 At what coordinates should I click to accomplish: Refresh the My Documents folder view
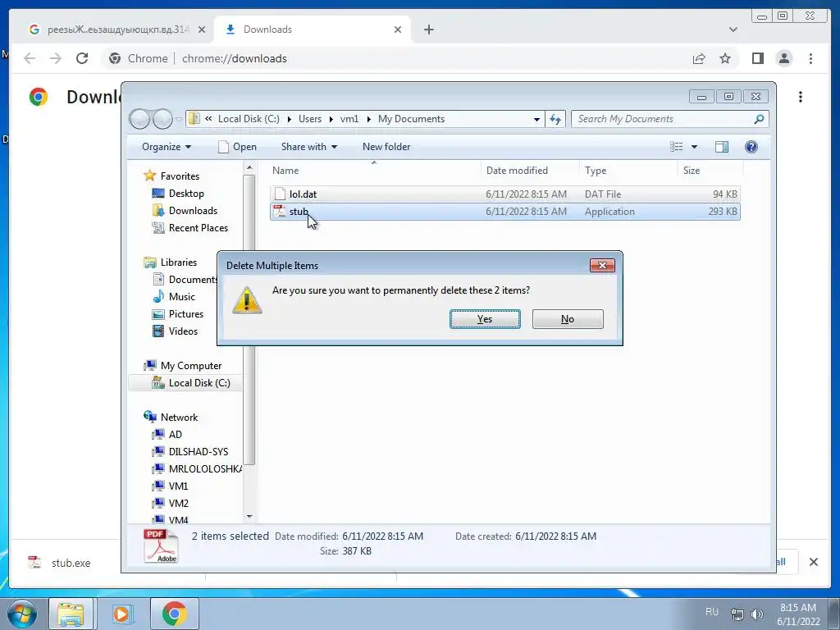(x=555, y=119)
